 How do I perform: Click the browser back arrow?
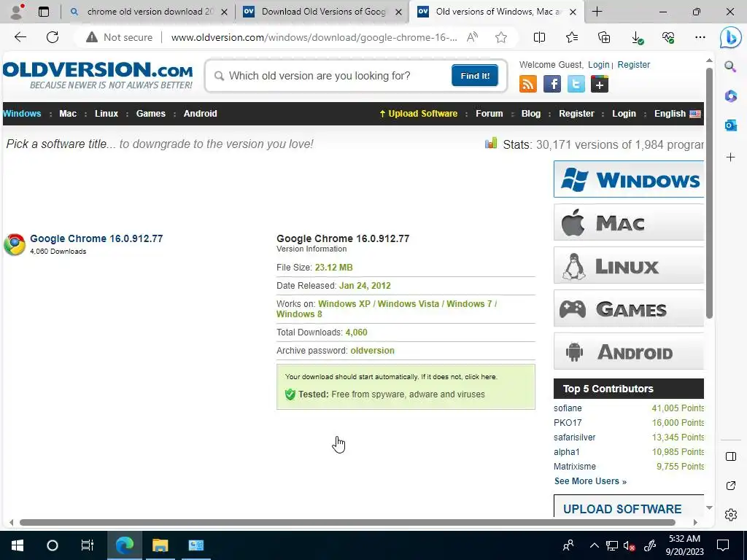coord(20,37)
